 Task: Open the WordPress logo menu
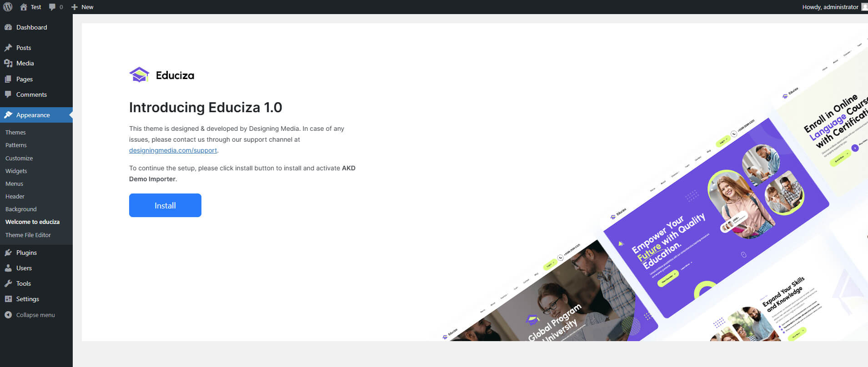(8, 7)
